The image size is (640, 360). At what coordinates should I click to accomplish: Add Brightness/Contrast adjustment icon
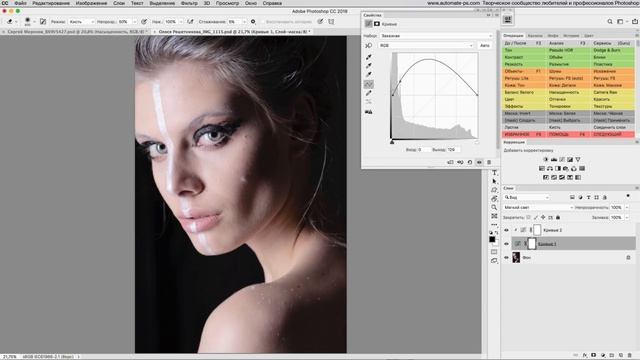(546, 160)
